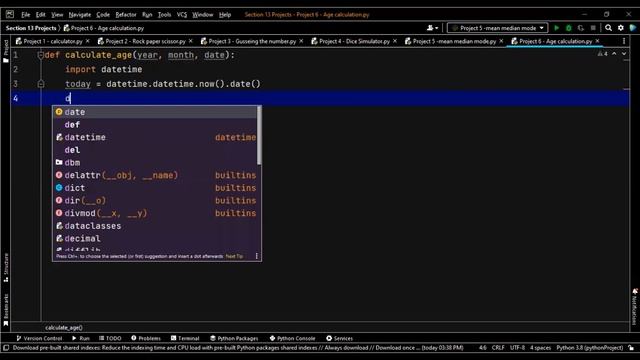Click the lock icon in status bar

pos(631,348)
